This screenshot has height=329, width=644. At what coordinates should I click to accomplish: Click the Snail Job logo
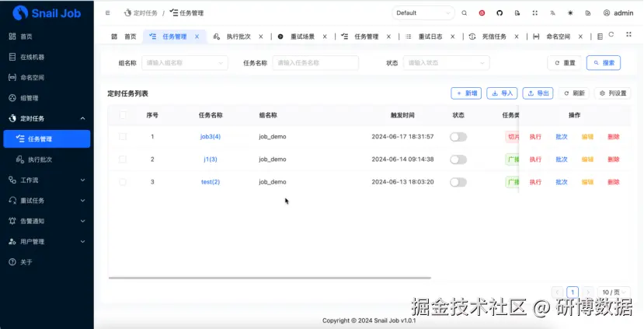click(x=47, y=13)
